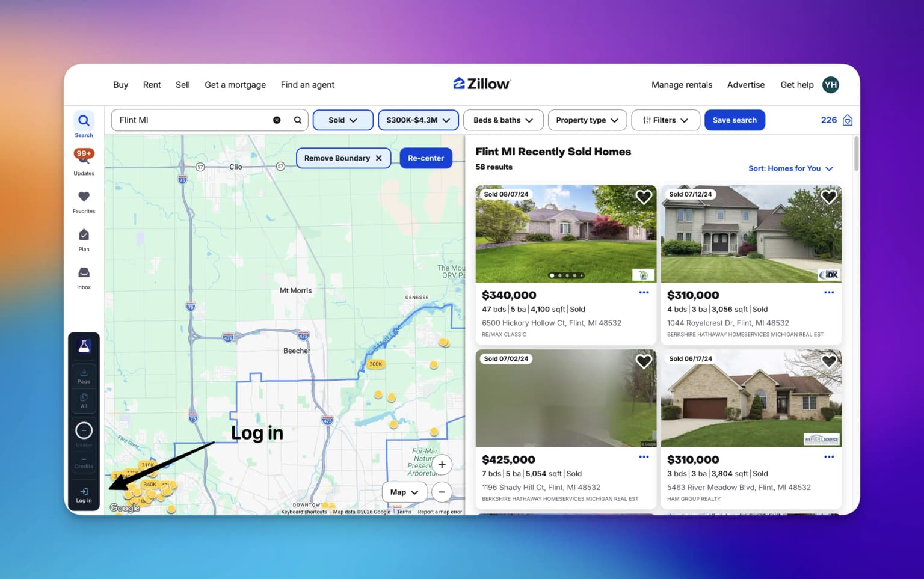Viewport: 924px width, 579px height.
Task: Zoom in on the map
Action: [442, 465]
